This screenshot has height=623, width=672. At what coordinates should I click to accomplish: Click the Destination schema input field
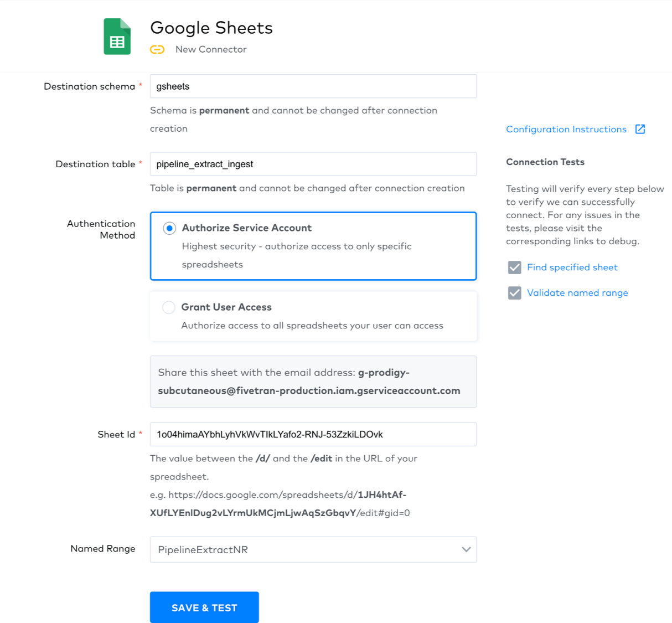[313, 86]
